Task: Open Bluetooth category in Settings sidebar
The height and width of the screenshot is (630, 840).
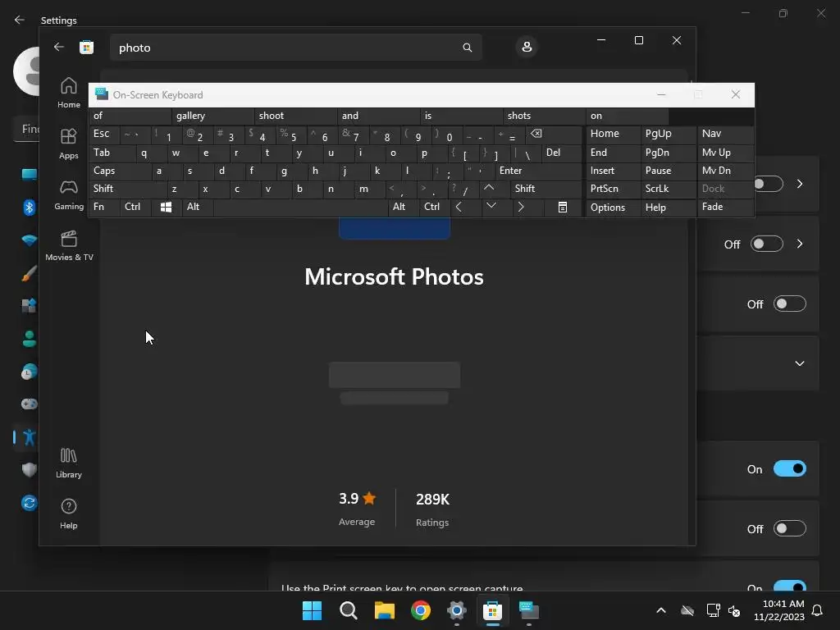Action: pyautogui.click(x=29, y=208)
